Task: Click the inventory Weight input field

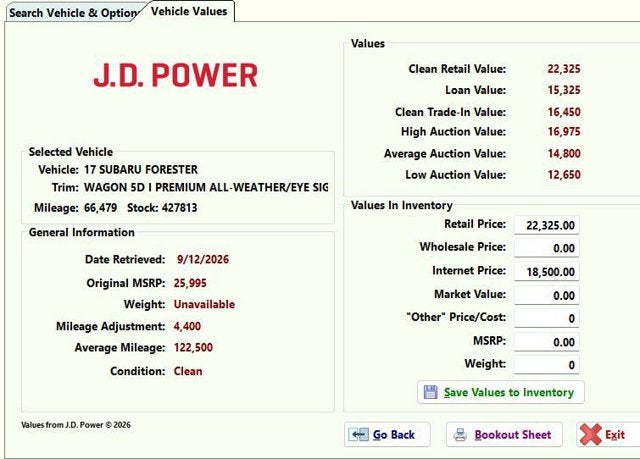Action: [547, 365]
